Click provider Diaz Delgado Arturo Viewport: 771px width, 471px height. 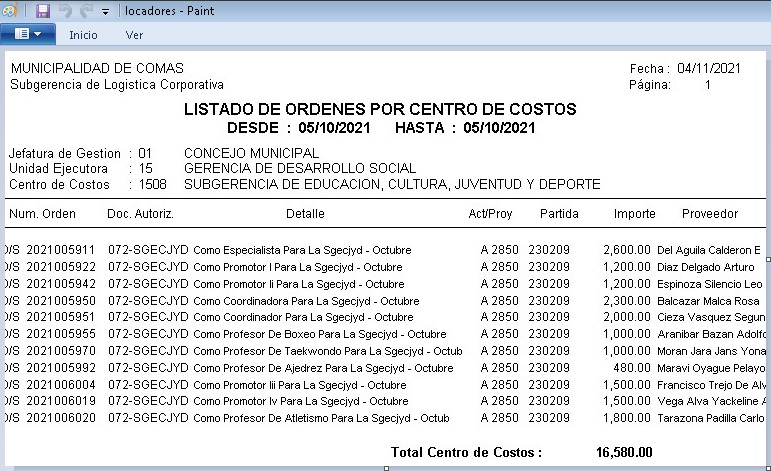click(x=706, y=267)
